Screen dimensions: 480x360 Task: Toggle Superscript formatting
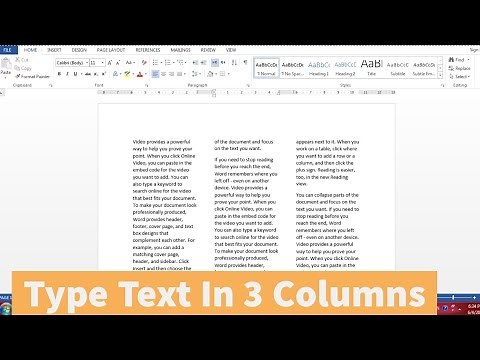(104, 74)
